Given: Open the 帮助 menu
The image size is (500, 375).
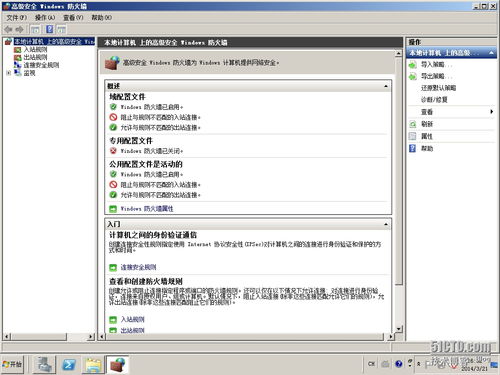Looking at the screenshot, I should (x=101, y=17).
